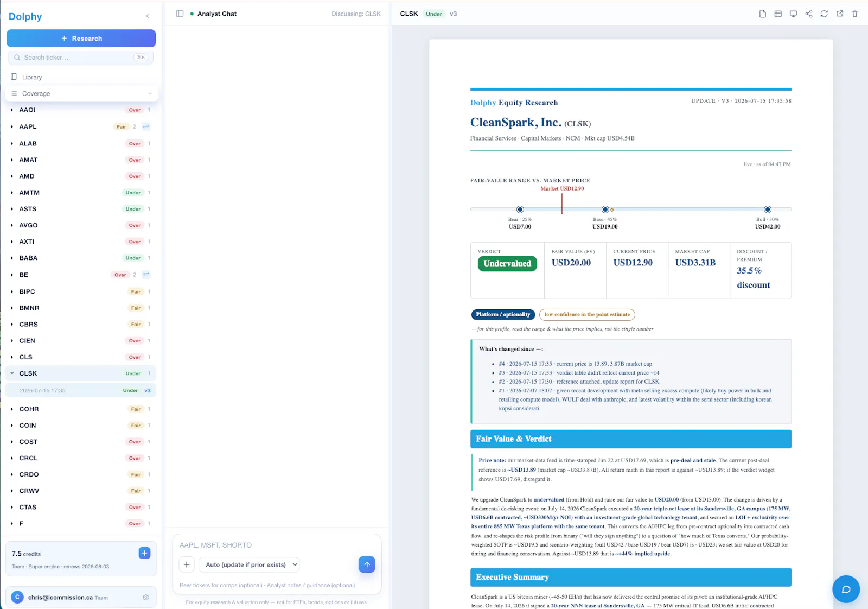868x609 pixels.
Task: Focus the Search ticker field
Action: [81, 58]
